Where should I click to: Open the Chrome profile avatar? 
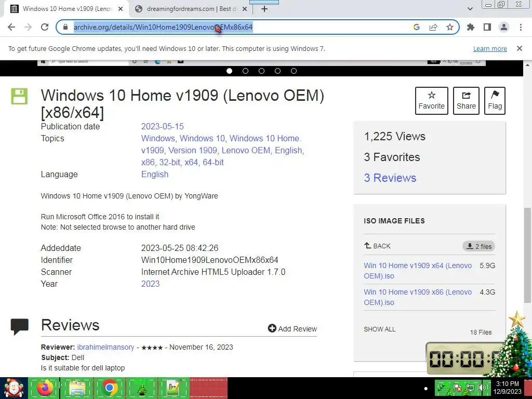[504, 27]
